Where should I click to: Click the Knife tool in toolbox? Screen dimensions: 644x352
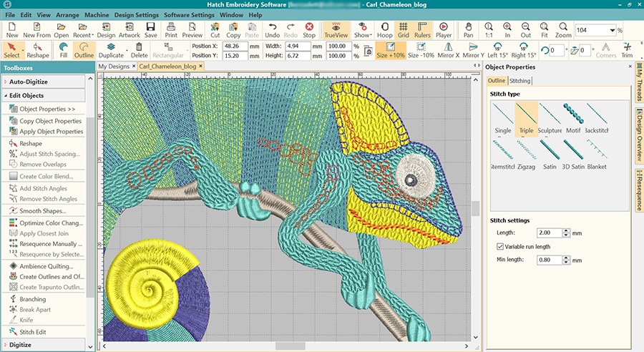pyautogui.click(x=26, y=321)
